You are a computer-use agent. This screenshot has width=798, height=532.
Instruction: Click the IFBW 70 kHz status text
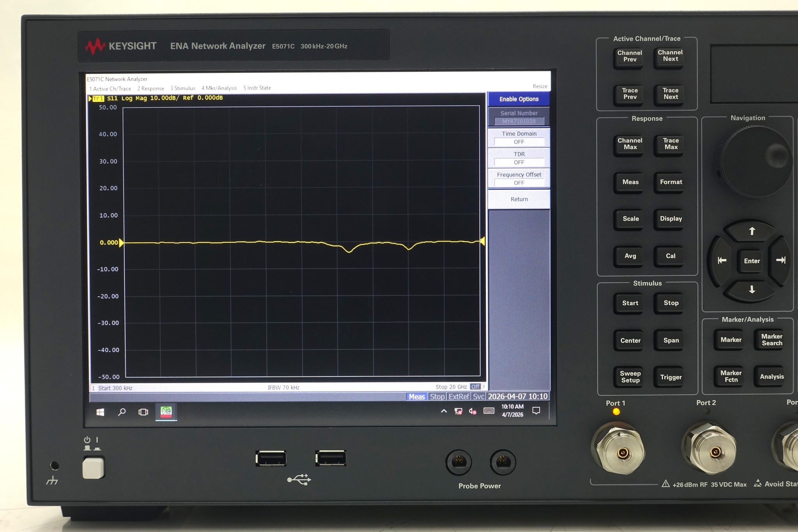(283, 387)
